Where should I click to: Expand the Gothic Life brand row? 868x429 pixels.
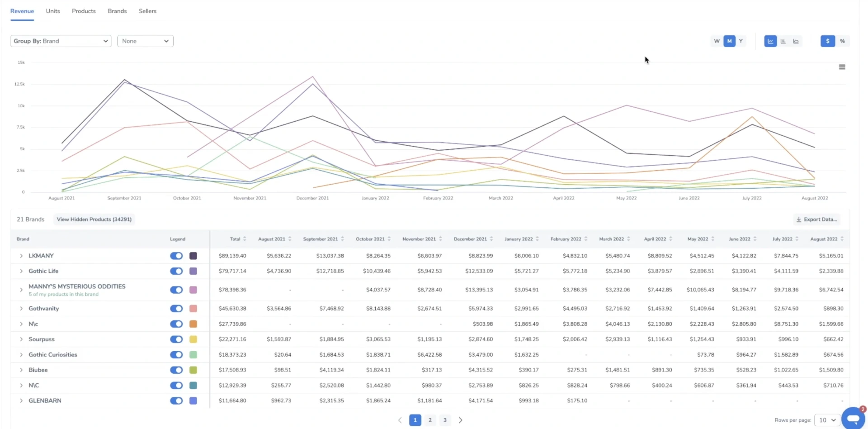point(21,271)
